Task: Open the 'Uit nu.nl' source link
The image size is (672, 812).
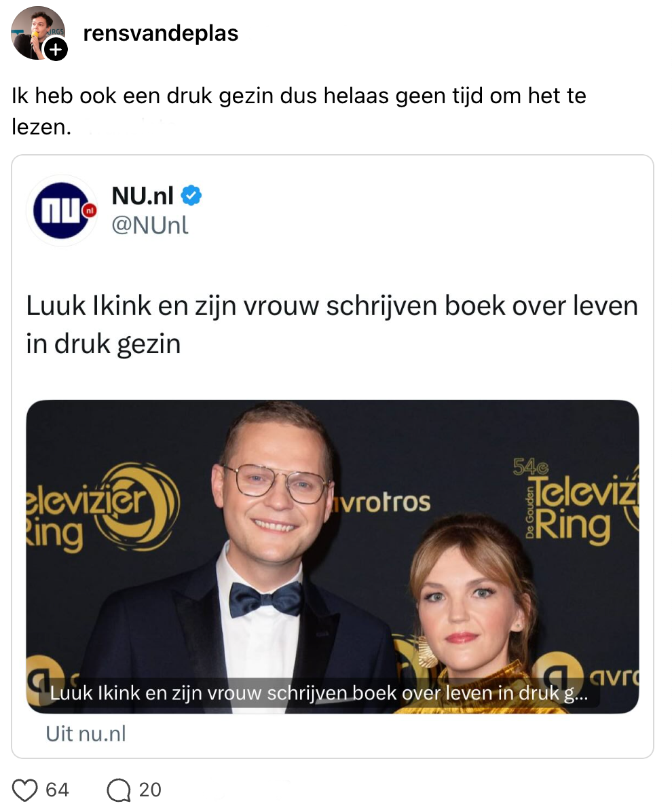Action: 86,734
